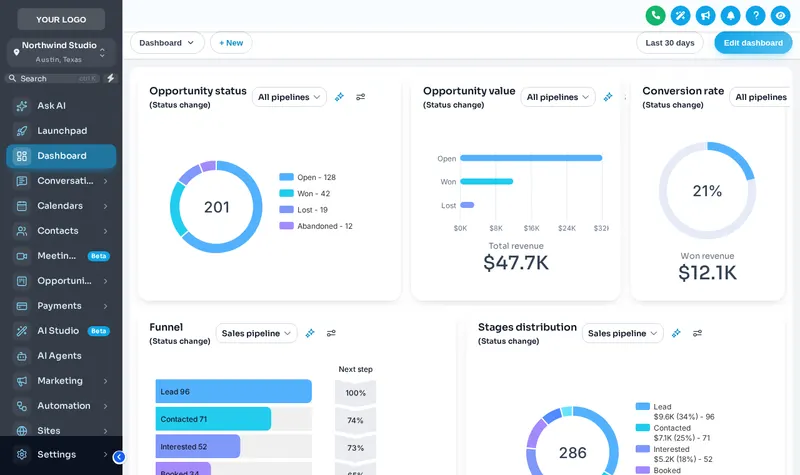This screenshot has height=475, width=800.
Task: Click the Open bar in Opportunity value chart
Action: click(531, 158)
